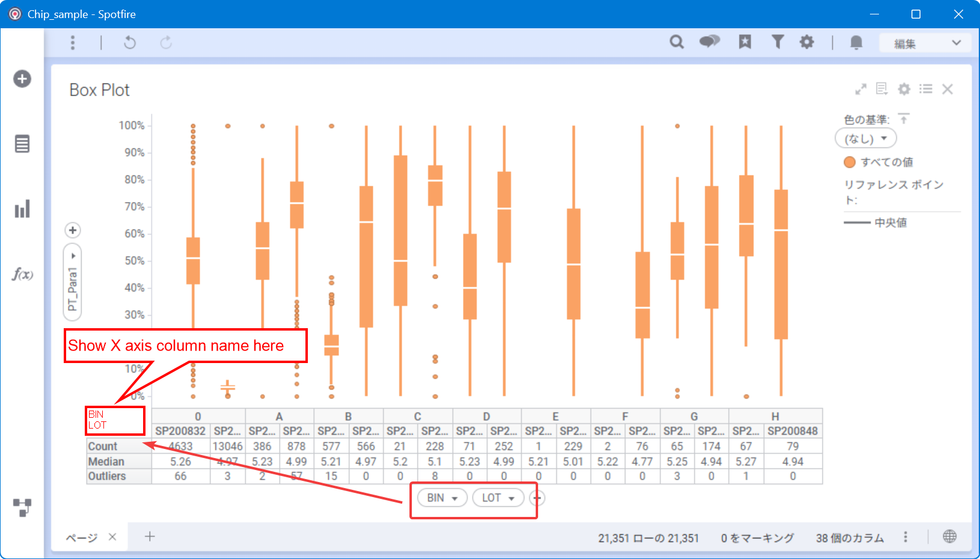Select the ページ page tab

point(81,537)
